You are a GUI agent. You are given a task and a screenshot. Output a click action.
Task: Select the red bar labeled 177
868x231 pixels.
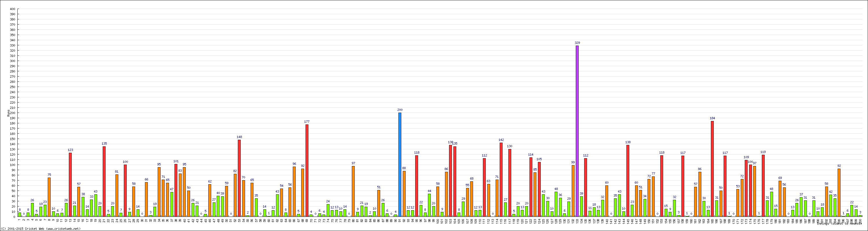click(x=307, y=170)
